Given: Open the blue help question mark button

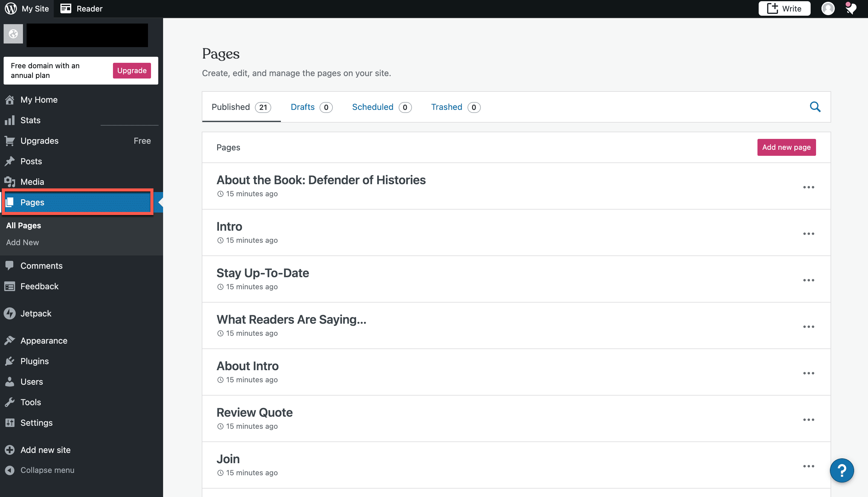Looking at the screenshot, I should click(x=841, y=470).
